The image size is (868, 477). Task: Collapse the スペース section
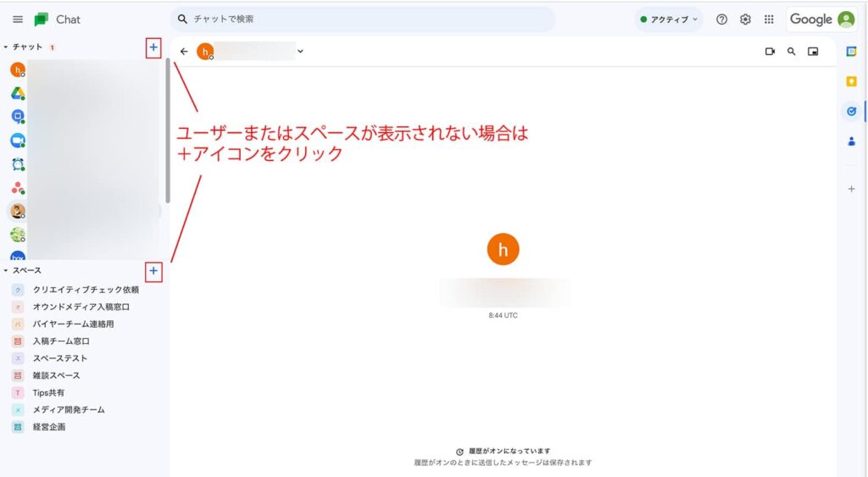[x=6, y=271]
